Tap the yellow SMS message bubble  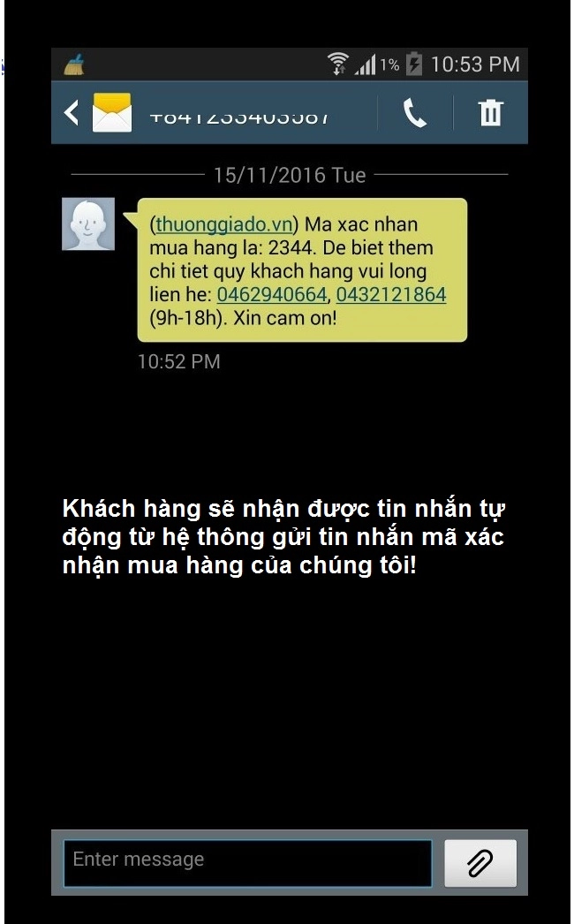[302, 270]
